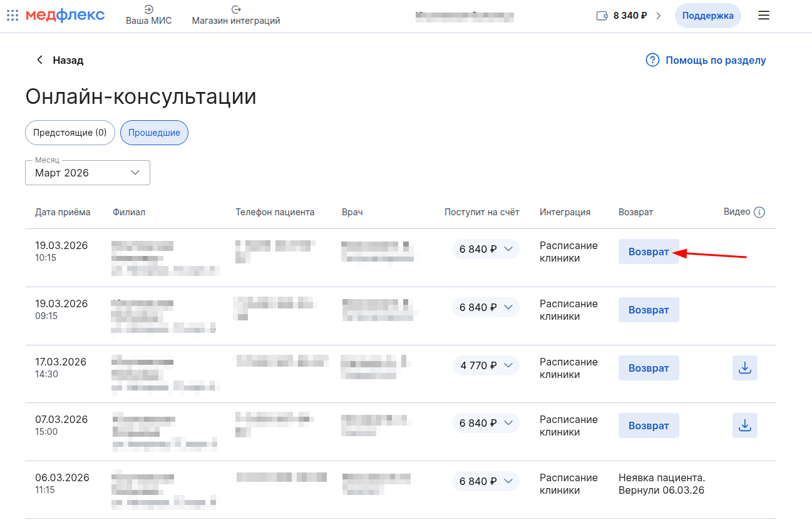
Task: Expand 6 840 ₽ amount for 19.03.2026 10:15
Action: [486, 249]
